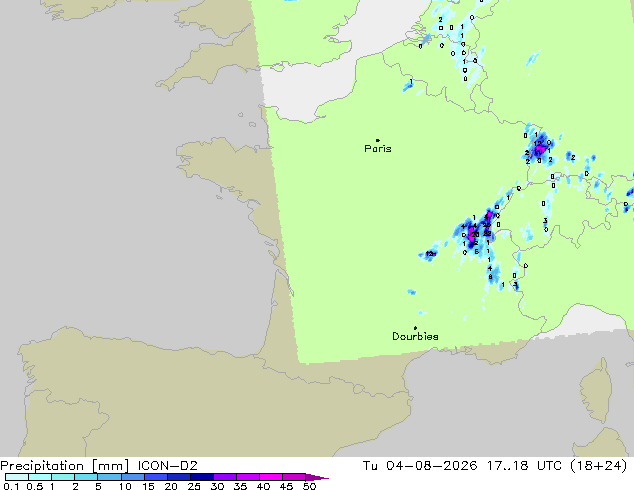Choose the 25–30 mm navy legend box
This screenshot has height=490, width=634.
201,477
